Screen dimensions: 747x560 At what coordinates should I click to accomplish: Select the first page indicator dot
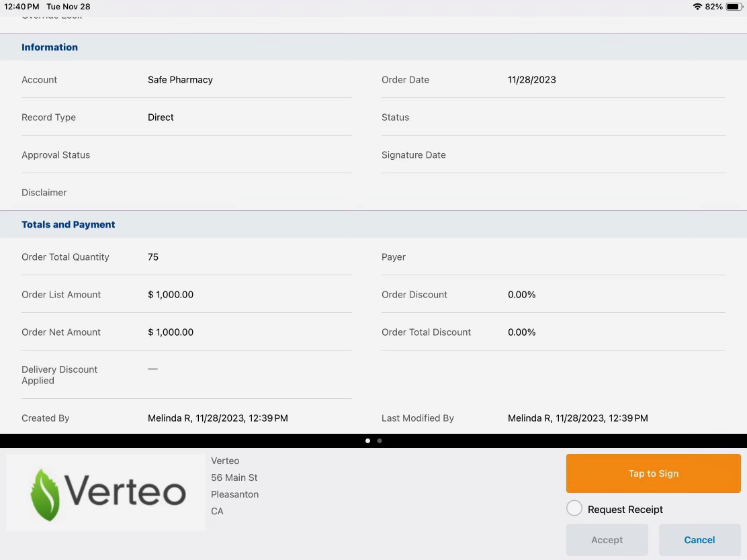(367, 441)
